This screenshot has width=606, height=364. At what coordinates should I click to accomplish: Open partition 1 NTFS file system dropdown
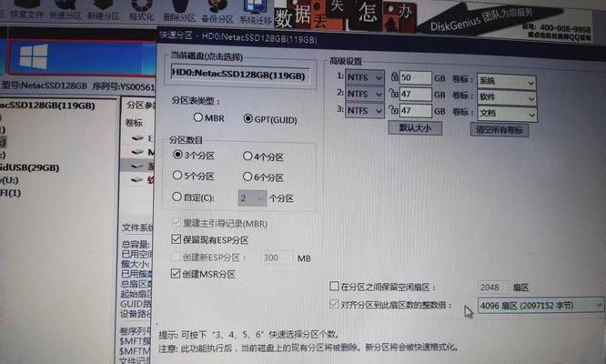pos(365,77)
